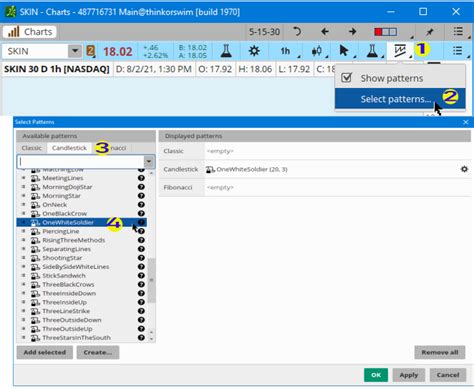Open the 1h timeframe selector

click(x=285, y=51)
